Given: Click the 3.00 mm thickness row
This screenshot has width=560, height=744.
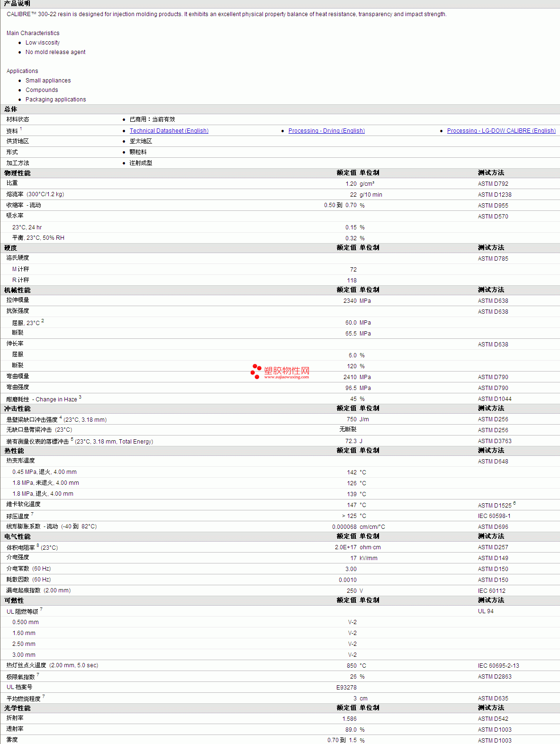Looking at the screenshot, I should pyautogui.click(x=280, y=655).
